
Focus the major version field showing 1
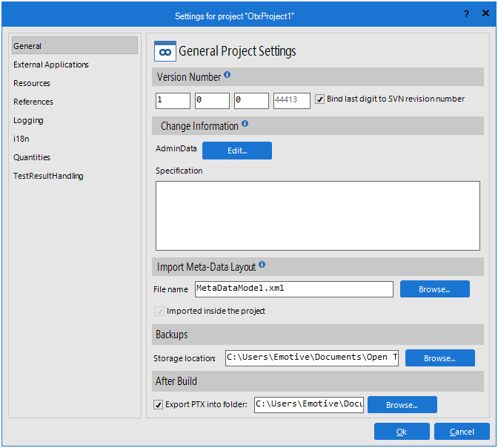pyautogui.click(x=173, y=101)
